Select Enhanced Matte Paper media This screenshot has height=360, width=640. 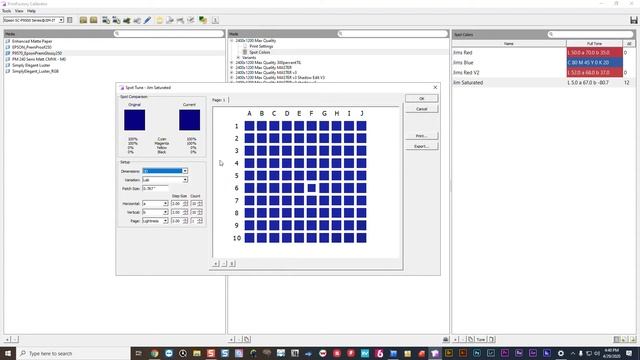[32, 41]
